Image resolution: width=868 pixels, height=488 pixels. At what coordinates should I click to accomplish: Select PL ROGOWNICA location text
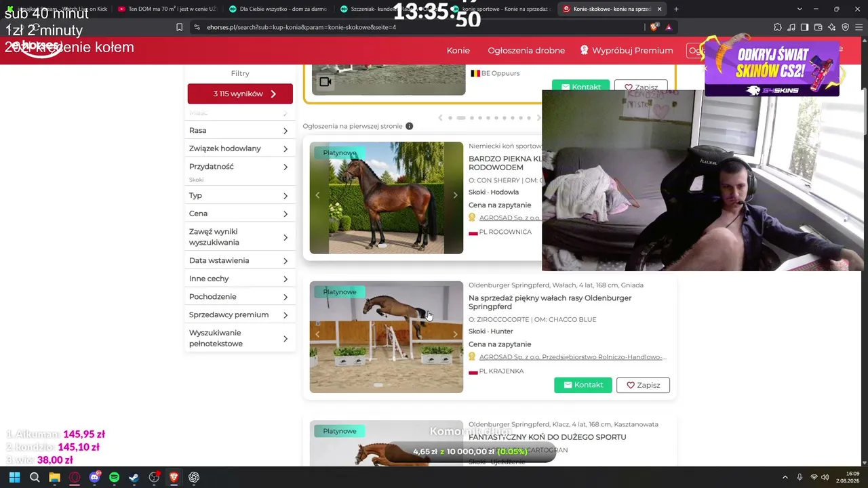pos(505,232)
